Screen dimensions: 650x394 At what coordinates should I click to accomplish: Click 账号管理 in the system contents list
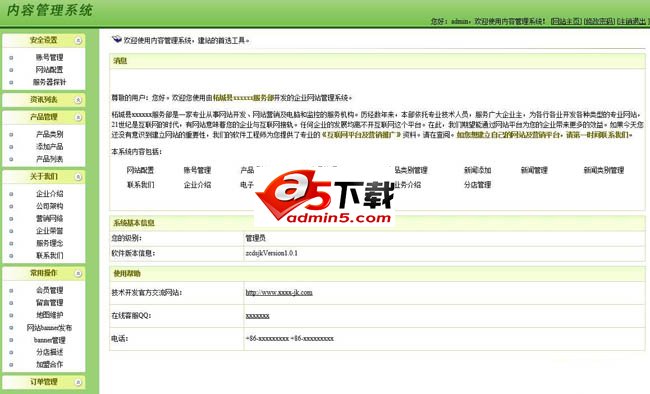197,170
